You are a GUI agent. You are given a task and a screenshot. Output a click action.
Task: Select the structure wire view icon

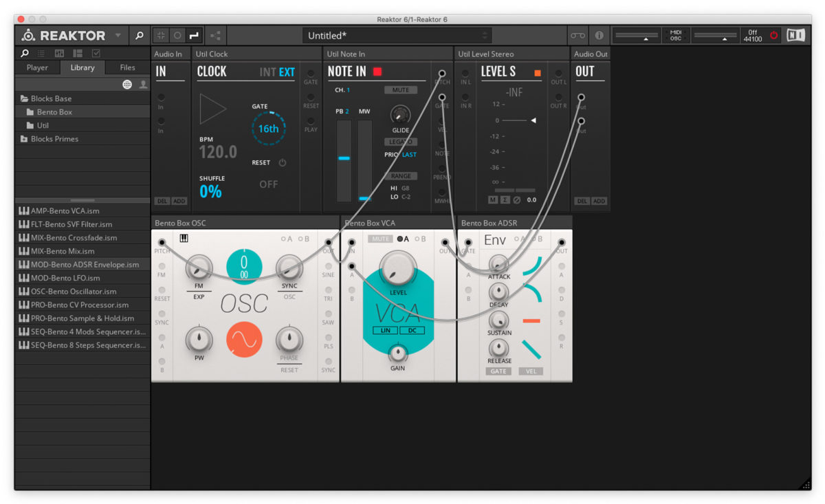(x=193, y=35)
